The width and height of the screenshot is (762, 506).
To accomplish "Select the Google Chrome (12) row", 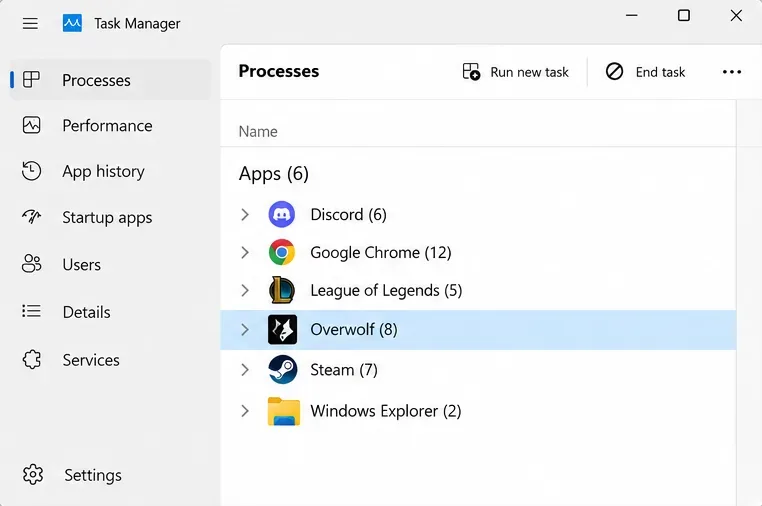I will [478, 252].
